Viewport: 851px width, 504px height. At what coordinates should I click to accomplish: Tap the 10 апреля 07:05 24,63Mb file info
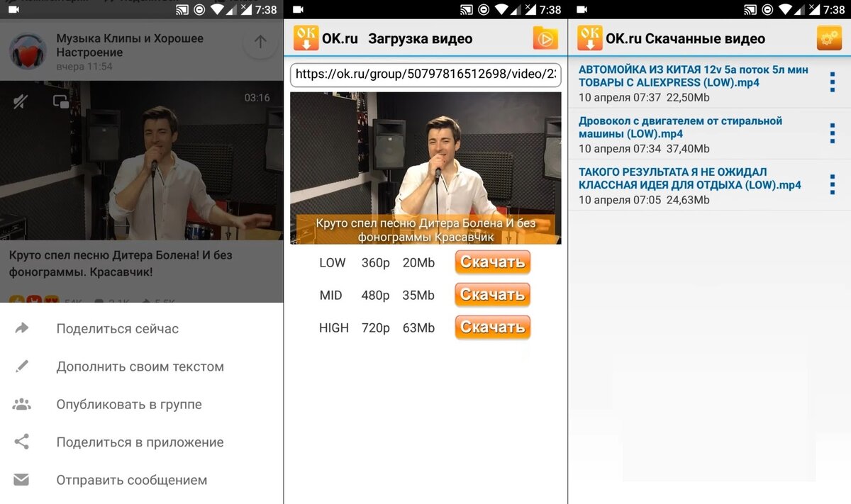click(x=644, y=200)
